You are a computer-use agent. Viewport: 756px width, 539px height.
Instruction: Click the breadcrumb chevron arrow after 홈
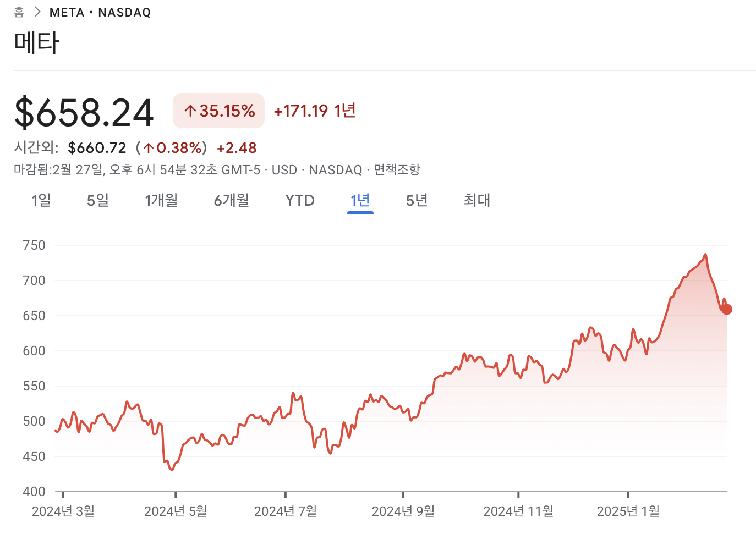(x=37, y=12)
